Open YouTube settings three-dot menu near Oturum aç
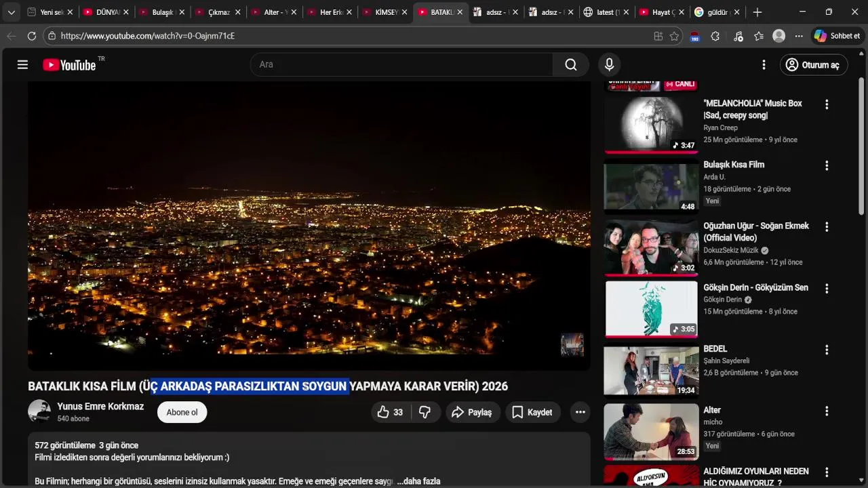The width and height of the screenshot is (868, 488). pos(764,64)
